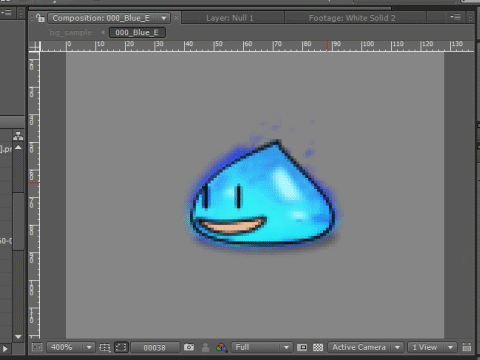
Task: Click the current time 00038 field
Action: pos(155,348)
